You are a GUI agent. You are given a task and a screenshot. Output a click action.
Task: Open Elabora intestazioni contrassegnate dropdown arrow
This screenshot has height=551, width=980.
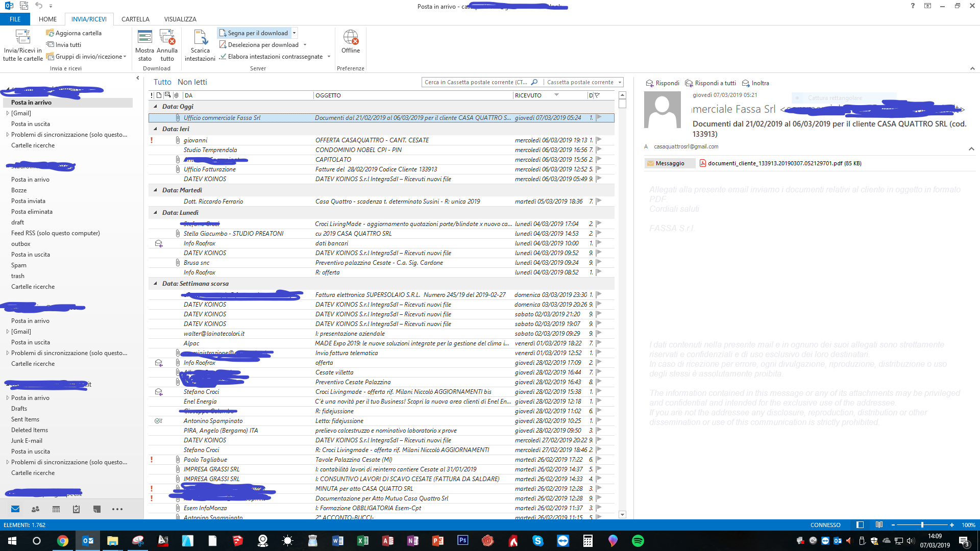[329, 57]
